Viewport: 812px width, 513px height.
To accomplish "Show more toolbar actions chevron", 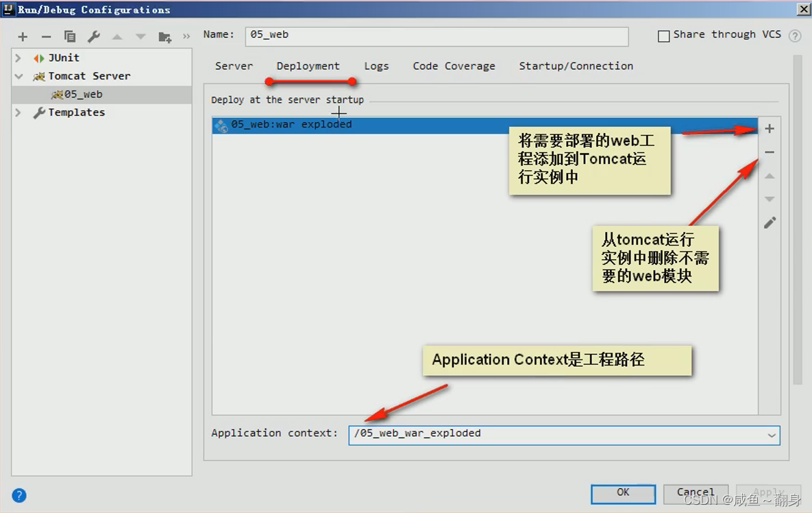I will pyautogui.click(x=186, y=37).
